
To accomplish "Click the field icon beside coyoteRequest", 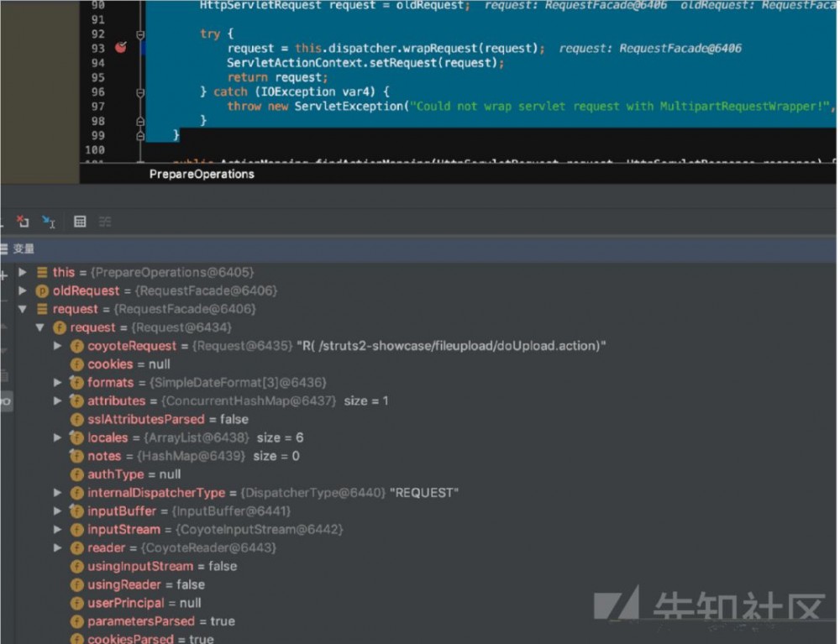I will [77, 347].
